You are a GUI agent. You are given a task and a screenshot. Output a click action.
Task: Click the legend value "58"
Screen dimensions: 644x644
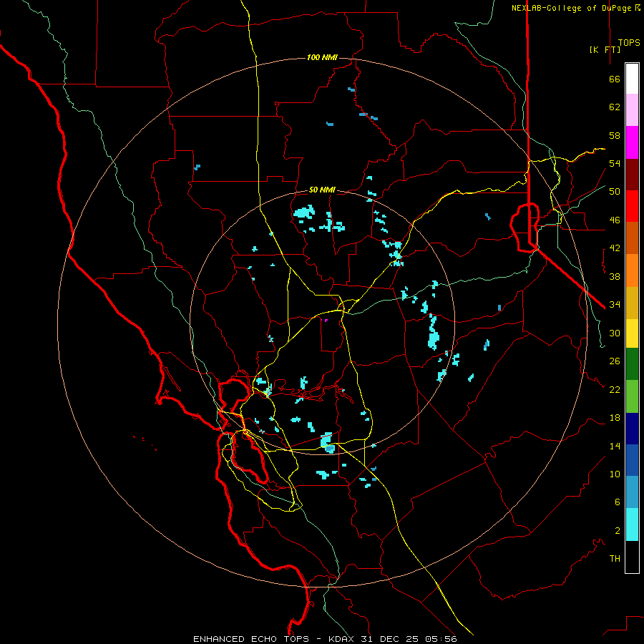click(615, 135)
